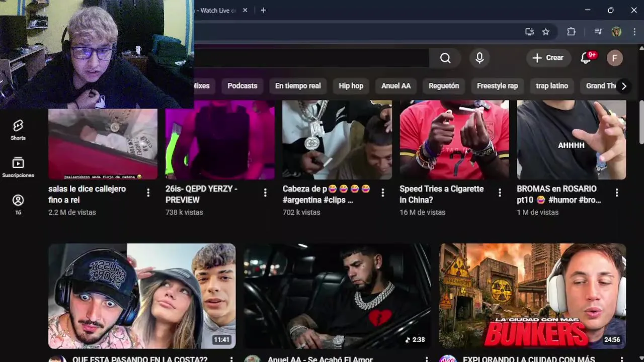Click 2.2 M de vistas text
The width and height of the screenshot is (644, 362).
(x=72, y=212)
